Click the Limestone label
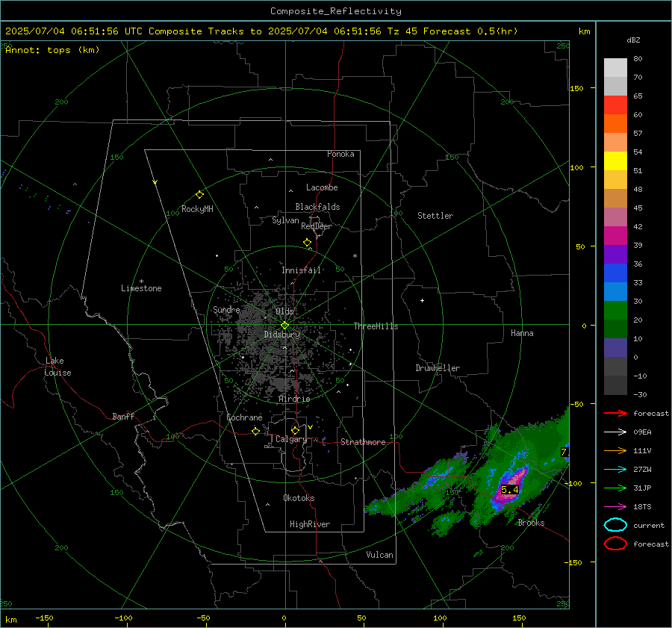 tap(141, 288)
